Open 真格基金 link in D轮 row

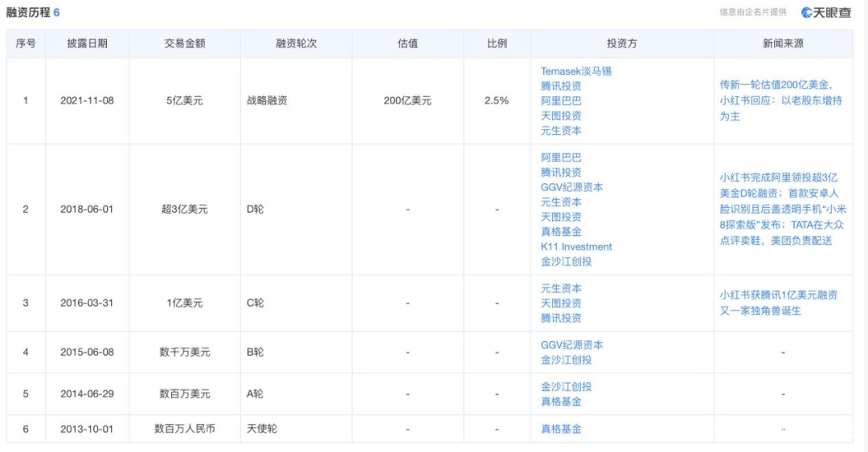(561, 232)
